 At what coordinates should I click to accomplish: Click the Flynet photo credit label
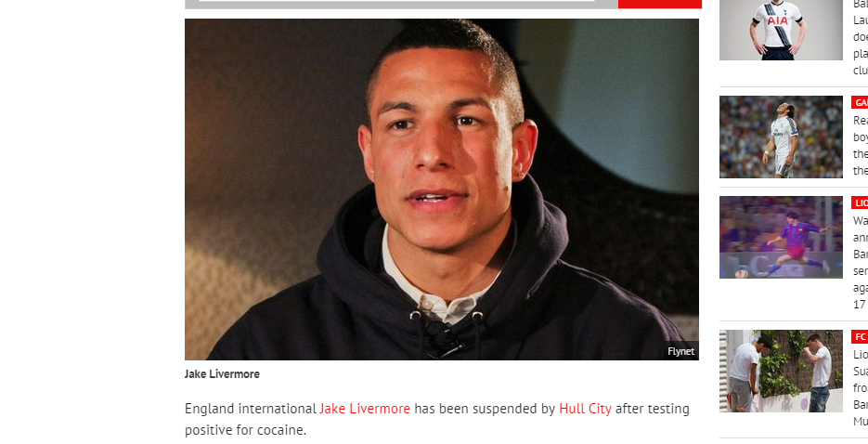tap(680, 351)
